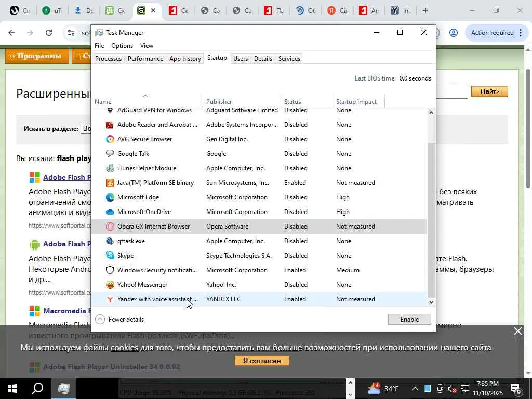This screenshot has width=532, height=399.
Task: Open Adobe Flash Player Uninstaller 34.0.0.92 link
Action: (112, 367)
